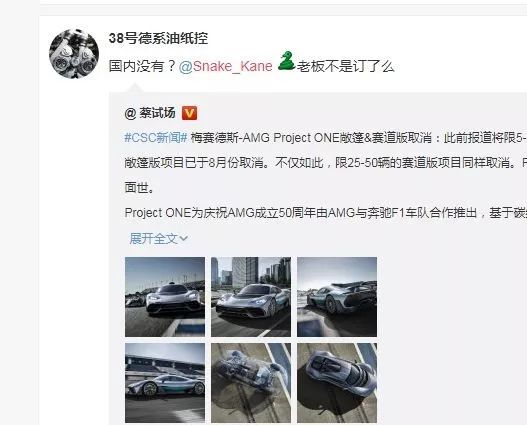Open the poster's round avatar picture
Screen dimensions: 527x425
tap(74, 54)
